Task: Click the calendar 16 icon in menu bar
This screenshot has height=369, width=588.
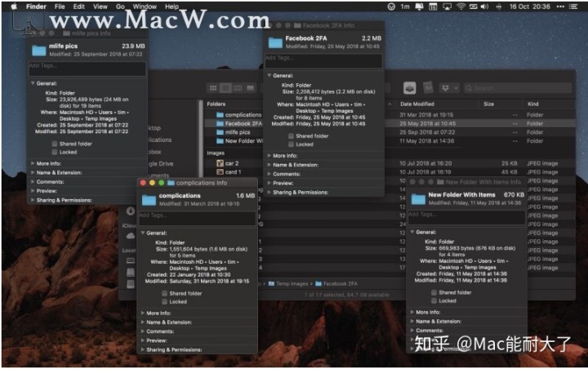Action: coord(433,7)
